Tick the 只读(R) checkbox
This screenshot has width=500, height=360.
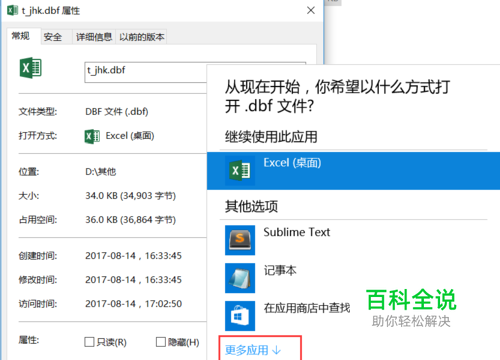pos(89,342)
